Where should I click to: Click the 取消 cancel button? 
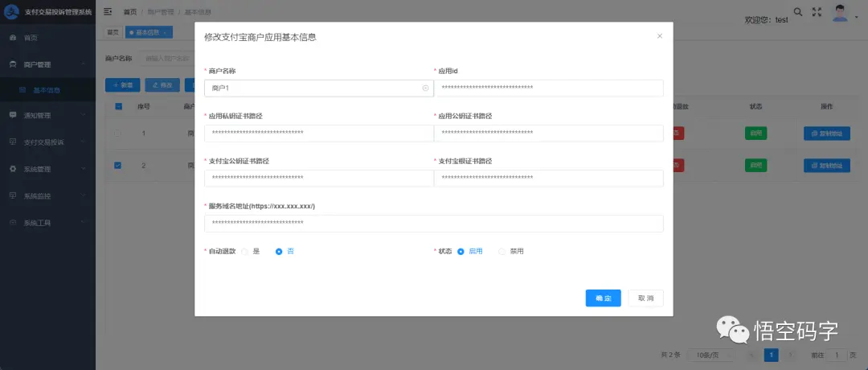(645, 298)
